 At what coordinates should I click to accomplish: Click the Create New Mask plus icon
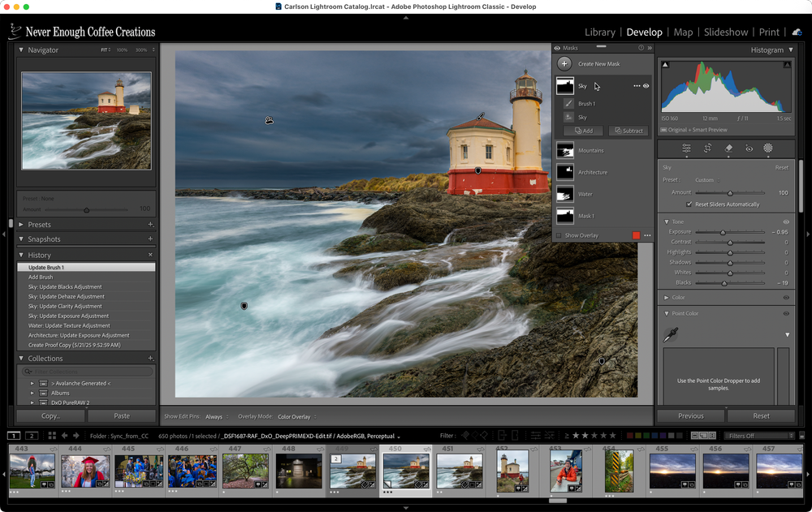point(564,63)
